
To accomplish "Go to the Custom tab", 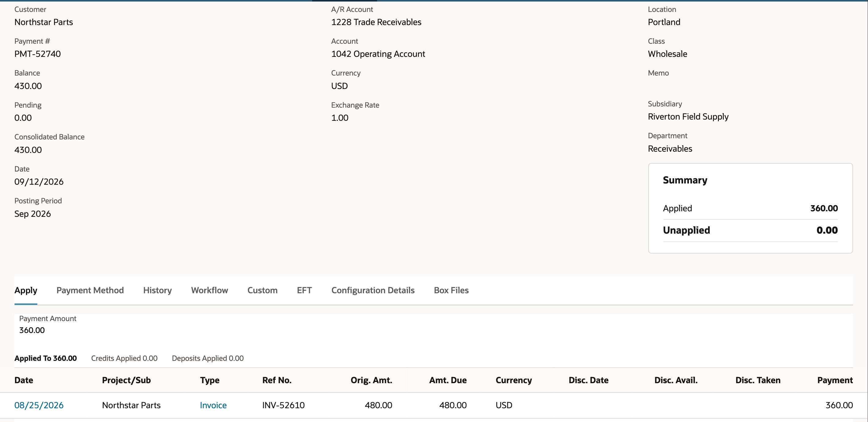I will pyautogui.click(x=263, y=290).
